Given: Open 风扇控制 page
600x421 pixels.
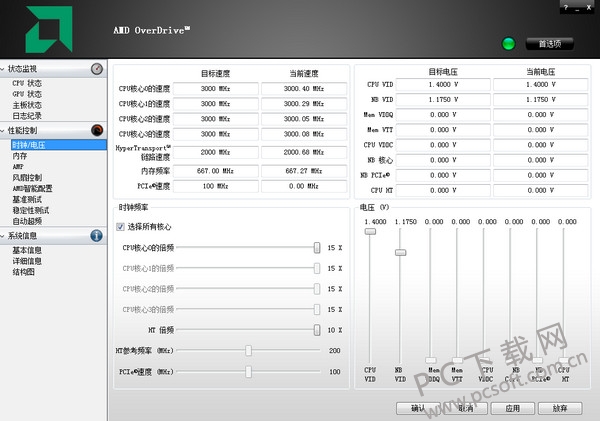Looking at the screenshot, I should (x=27, y=178).
